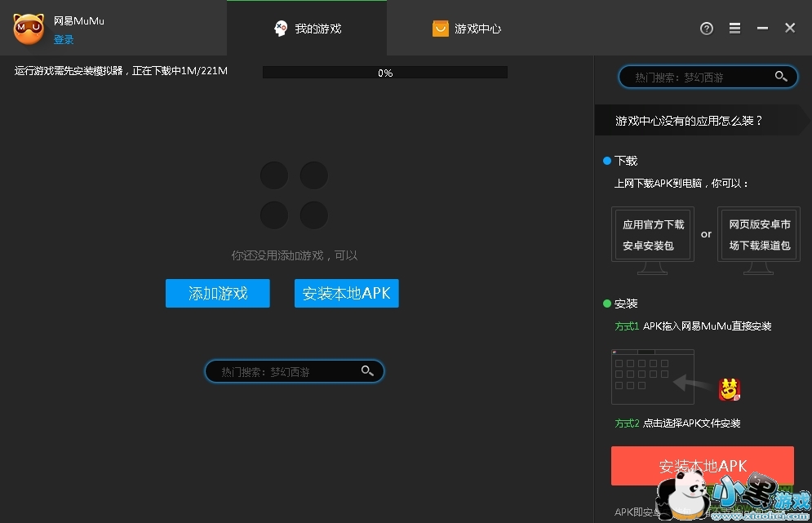Click the 0% download progress bar
Viewport: 812px width, 523px height.
pos(384,73)
